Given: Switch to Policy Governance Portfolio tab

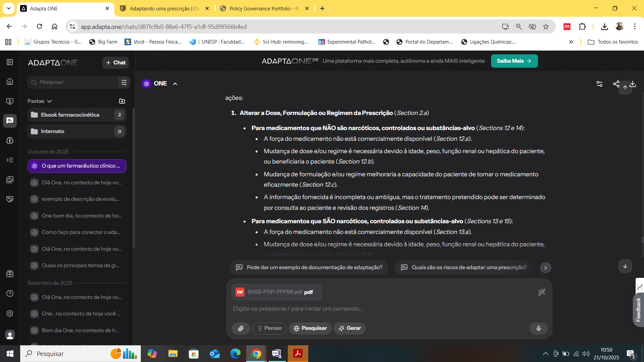Looking at the screenshot, I should (x=264, y=8).
